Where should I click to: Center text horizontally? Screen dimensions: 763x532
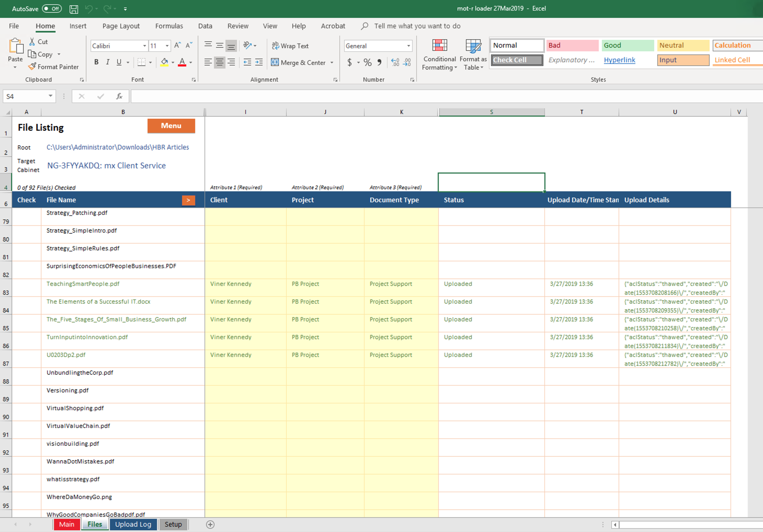click(220, 62)
